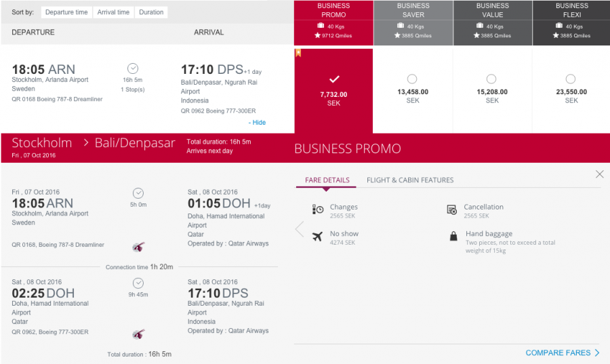This screenshot has height=364, width=610.
Task: Close the Business Promo details panel
Action: 599,174
